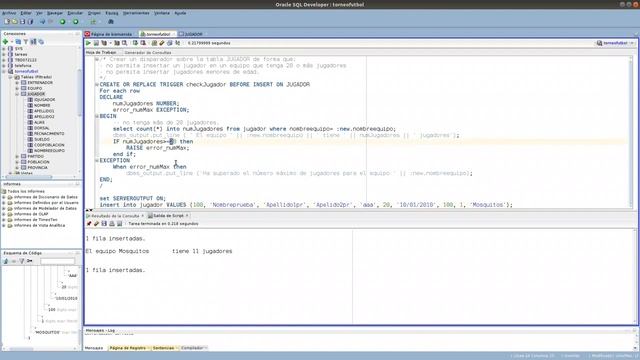Click the filter icon in Esquema de Código

point(22,261)
